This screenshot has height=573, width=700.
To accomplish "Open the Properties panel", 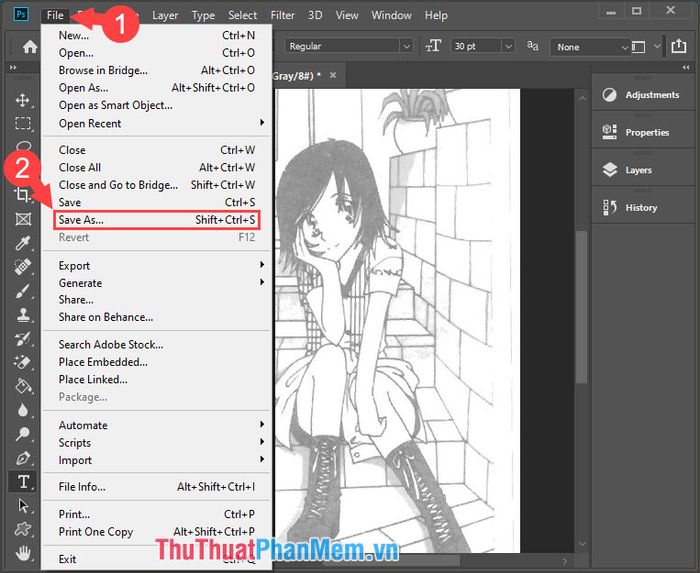I will [x=643, y=132].
